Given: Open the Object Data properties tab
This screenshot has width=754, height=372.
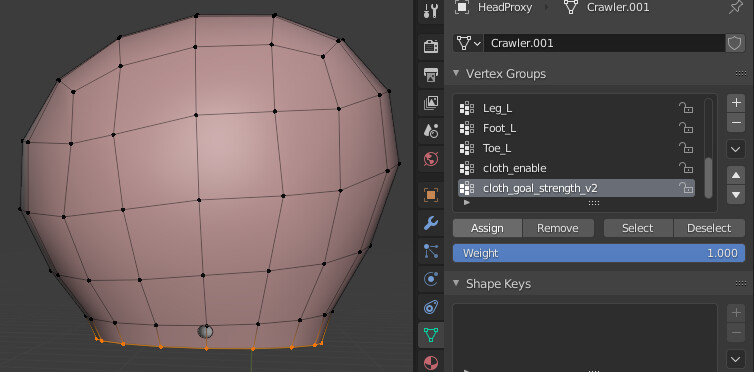Looking at the screenshot, I should (430, 335).
